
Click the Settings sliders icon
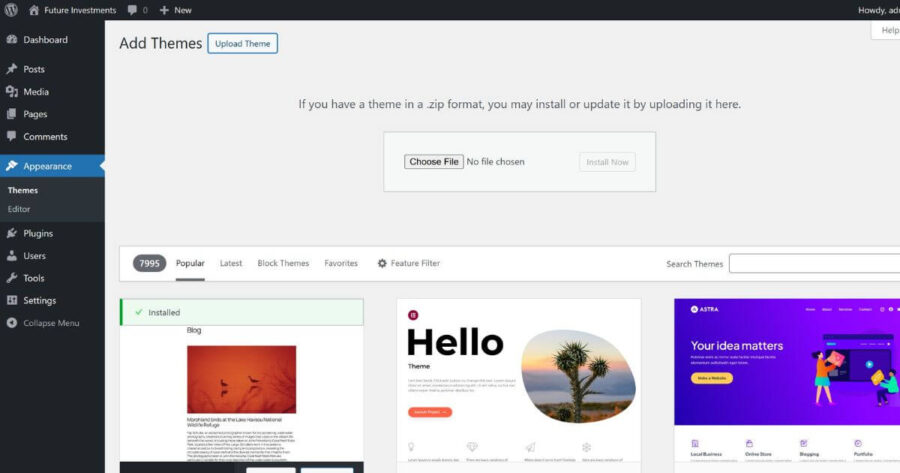[x=11, y=300]
